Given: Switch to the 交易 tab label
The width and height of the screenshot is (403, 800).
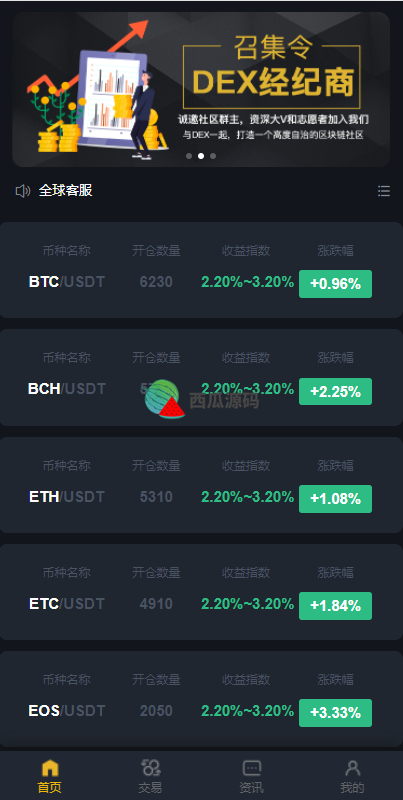Looking at the screenshot, I should pos(150,787).
